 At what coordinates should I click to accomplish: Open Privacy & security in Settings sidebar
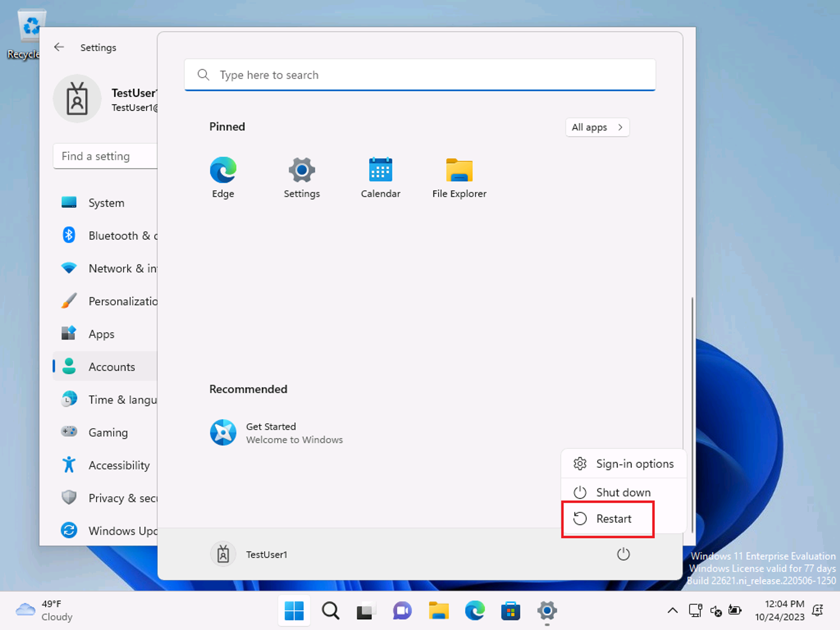[105, 498]
